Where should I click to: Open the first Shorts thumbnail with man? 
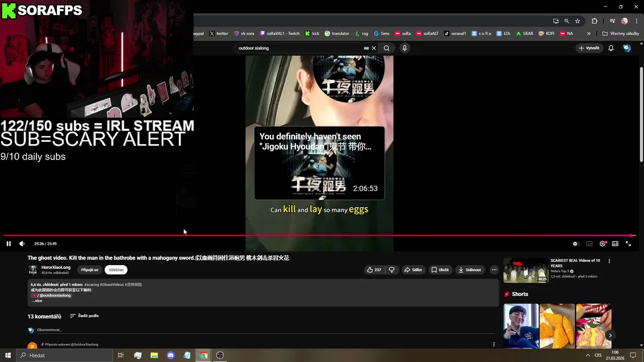[521, 326]
